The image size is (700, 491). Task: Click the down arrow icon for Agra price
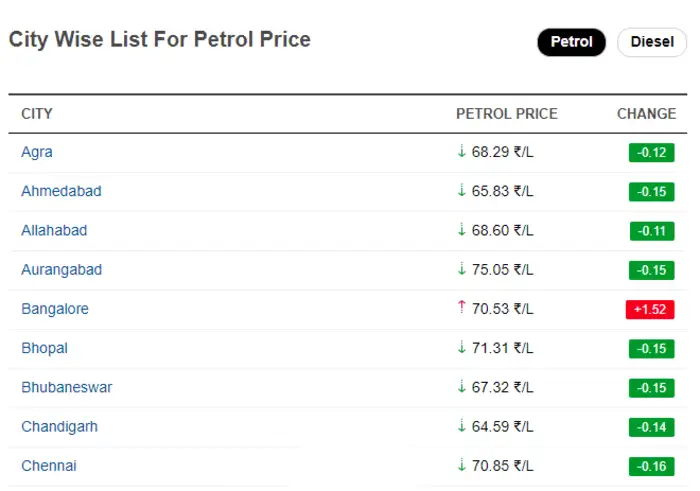(461, 152)
